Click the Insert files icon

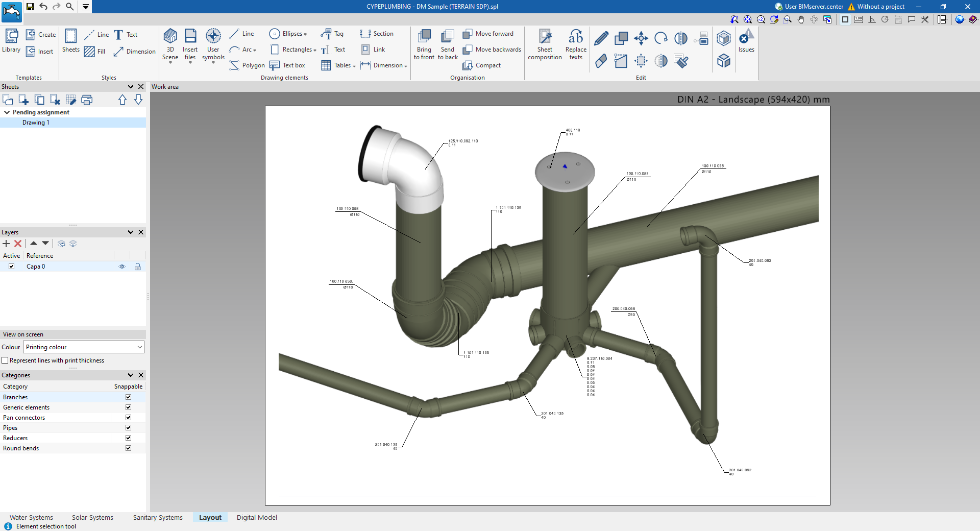190,37
